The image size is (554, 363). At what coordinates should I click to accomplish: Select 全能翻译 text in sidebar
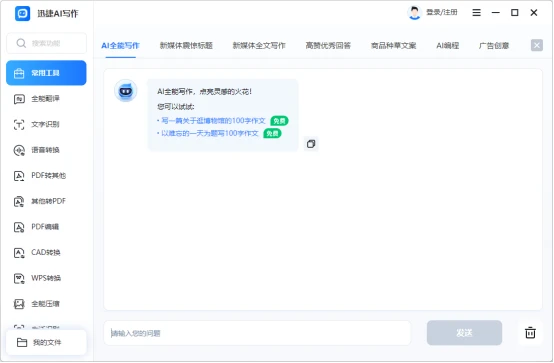click(x=46, y=99)
